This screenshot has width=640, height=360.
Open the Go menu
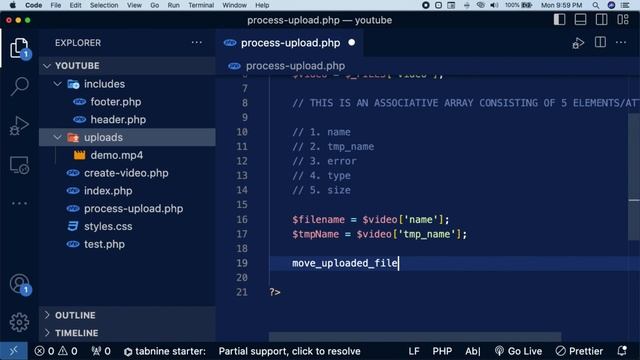[155, 5]
